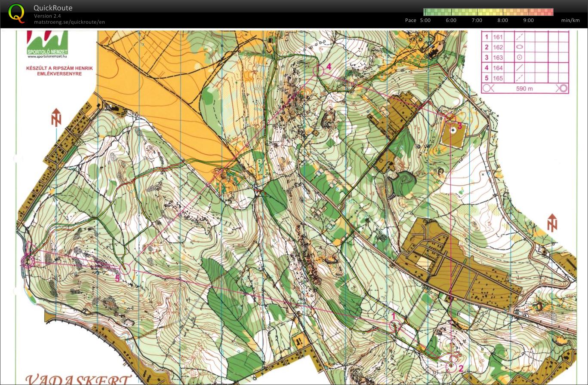Click the finish double circle on map
This screenshot has width=588, height=385.
tap(28, 261)
